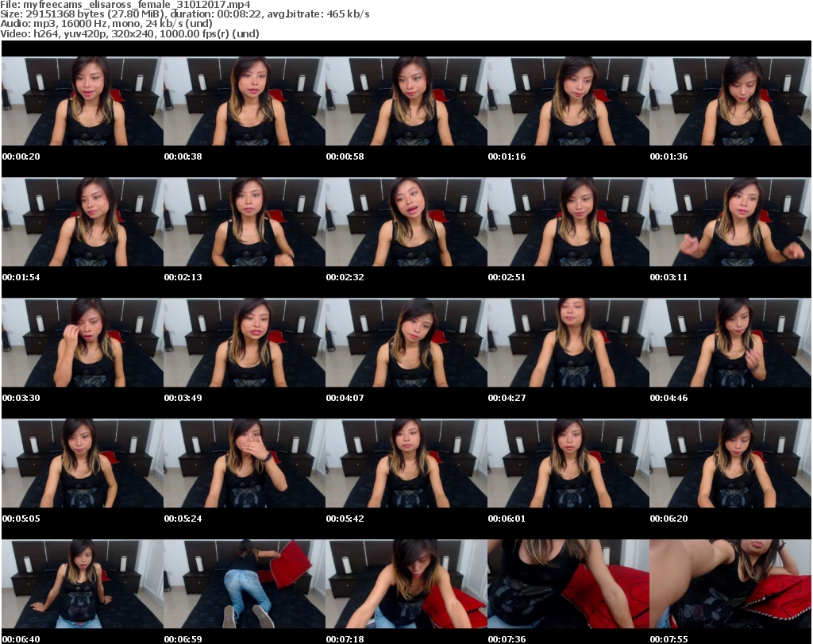The image size is (813, 644).
Task: Choose the frame at 00:04:46
Action: pos(730,342)
